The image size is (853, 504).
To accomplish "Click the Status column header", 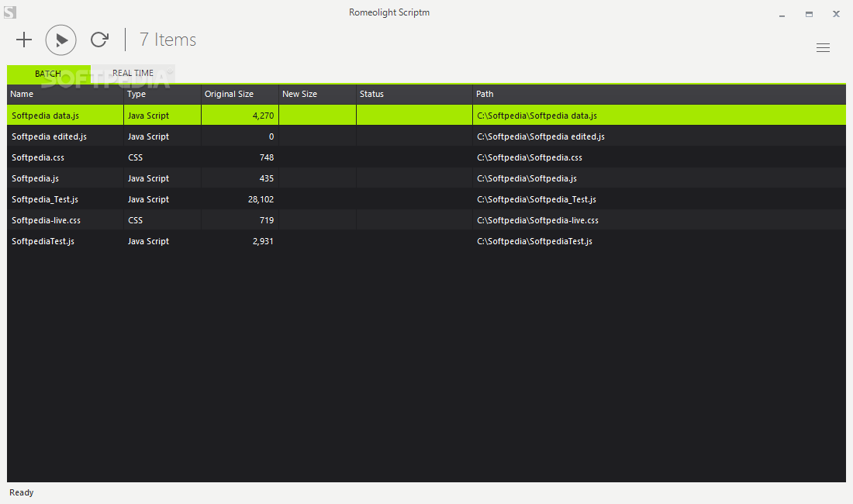I will pos(414,94).
